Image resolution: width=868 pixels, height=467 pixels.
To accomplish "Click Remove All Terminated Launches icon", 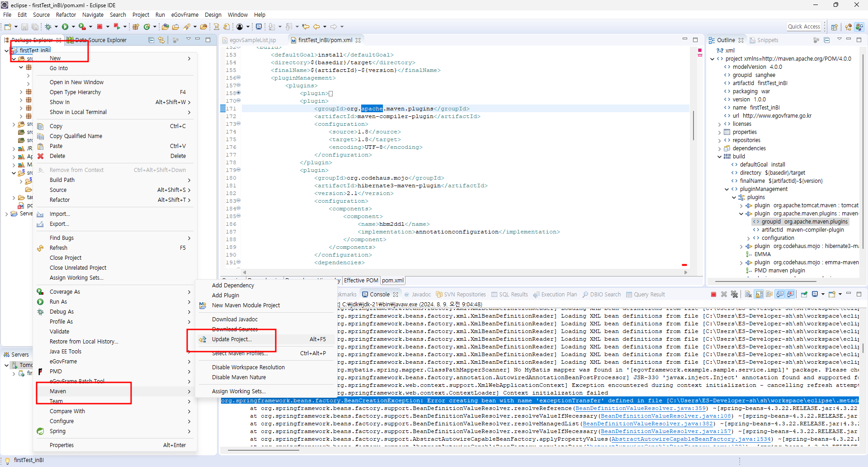I will pyautogui.click(x=734, y=294).
